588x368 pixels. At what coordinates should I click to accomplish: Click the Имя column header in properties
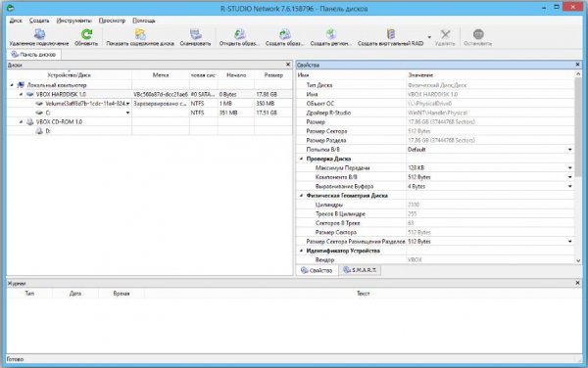pyautogui.click(x=352, y=75)
